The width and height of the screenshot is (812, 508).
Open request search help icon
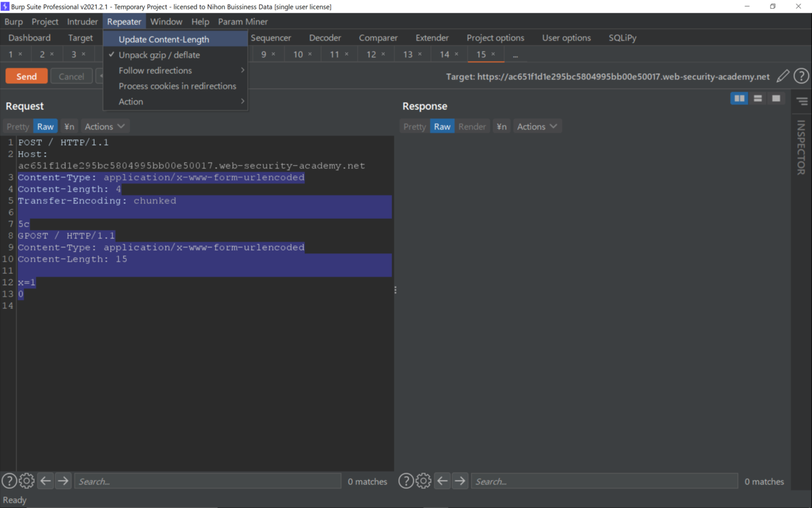tap(9, 481)
